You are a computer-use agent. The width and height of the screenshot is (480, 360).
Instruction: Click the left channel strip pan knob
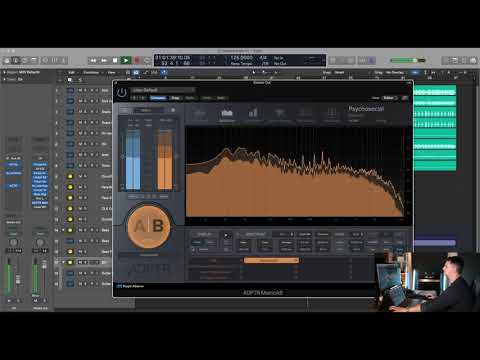click(14, 243)
